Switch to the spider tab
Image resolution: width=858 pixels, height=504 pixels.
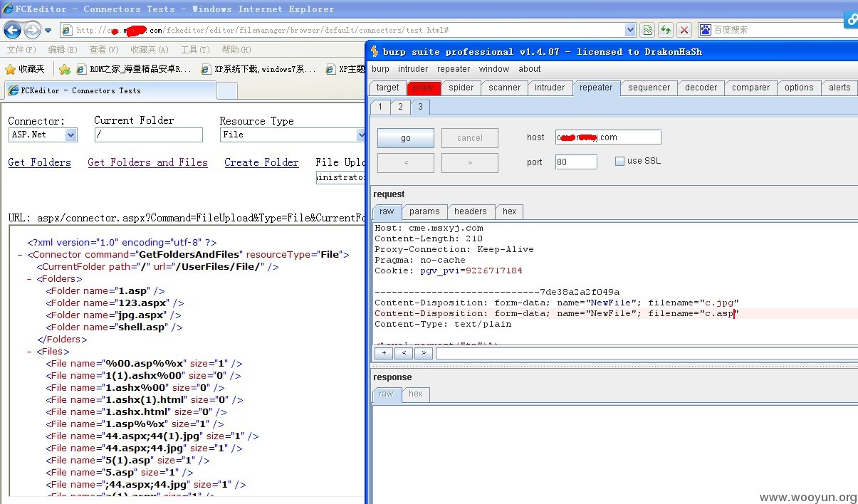coord(461,88)
